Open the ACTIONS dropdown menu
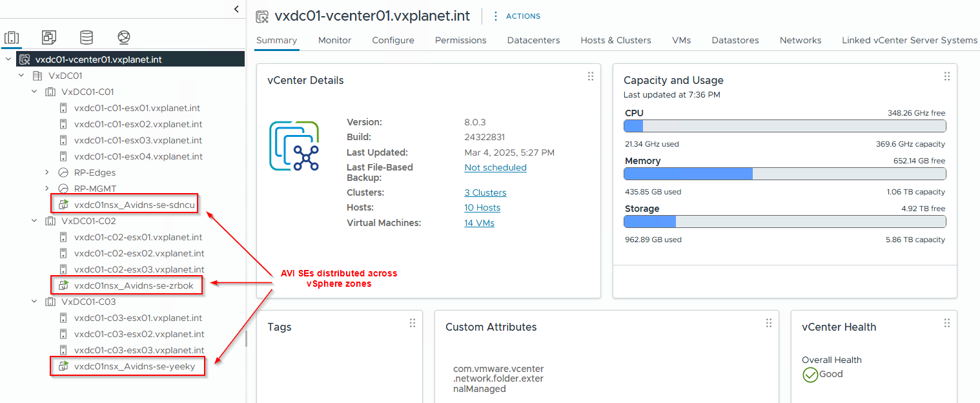The image size is (980, 403). 523,16
